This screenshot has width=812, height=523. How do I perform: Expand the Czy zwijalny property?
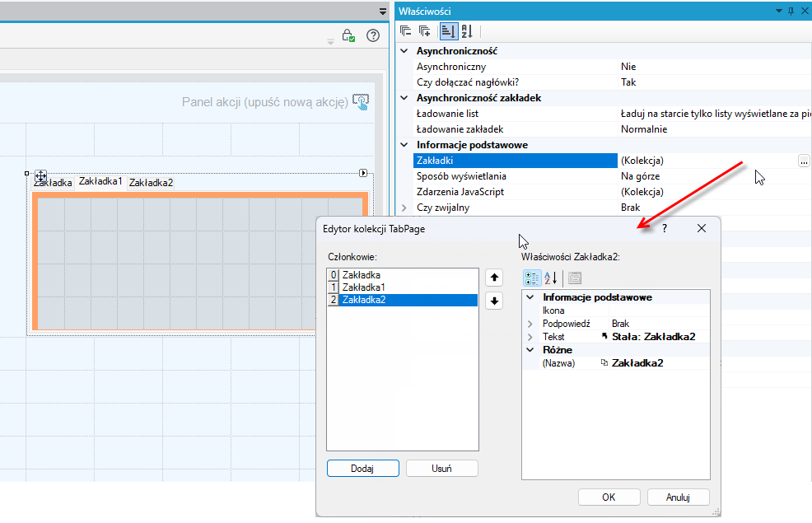tap(404, 208)
